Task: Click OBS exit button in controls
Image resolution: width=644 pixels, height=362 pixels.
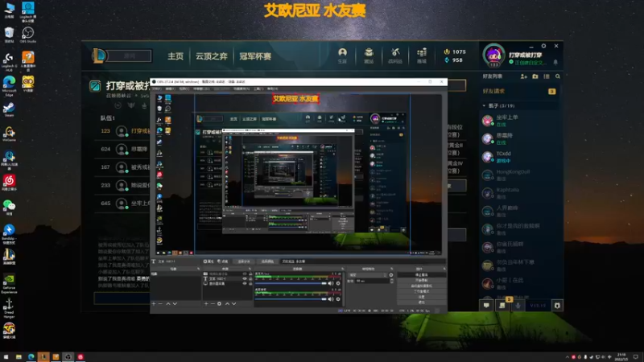Action: (421, 302)
